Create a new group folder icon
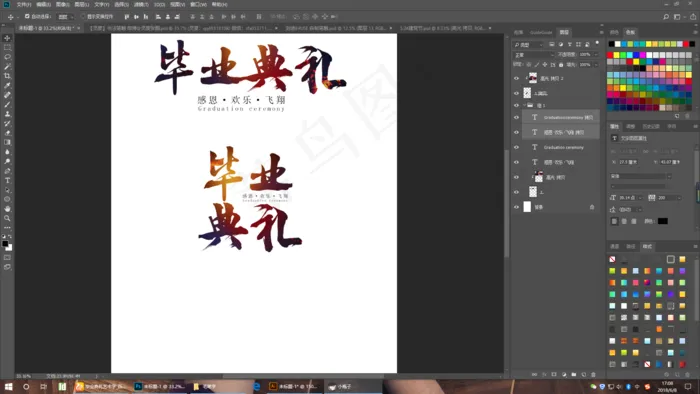 click(574, 374)
